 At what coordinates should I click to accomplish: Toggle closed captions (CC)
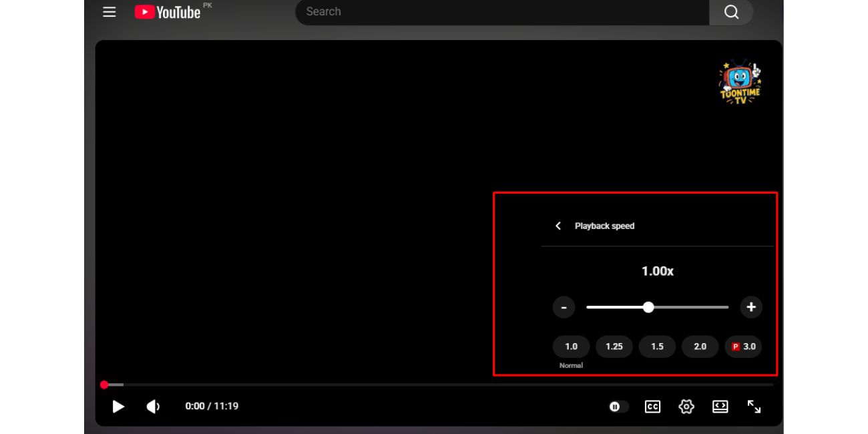click(652, 407)
